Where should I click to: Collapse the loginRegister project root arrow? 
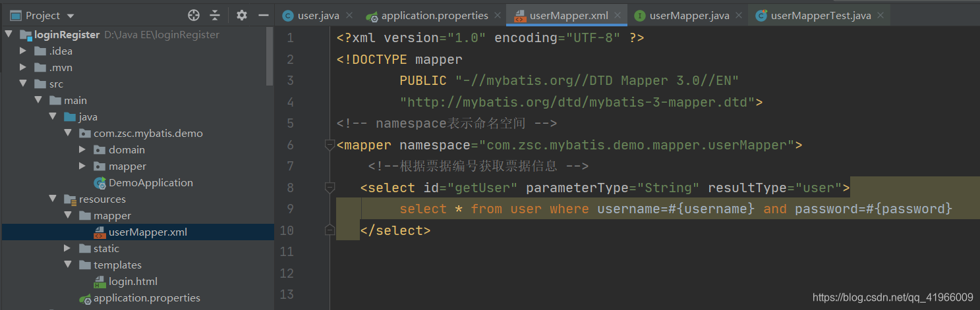8,35
